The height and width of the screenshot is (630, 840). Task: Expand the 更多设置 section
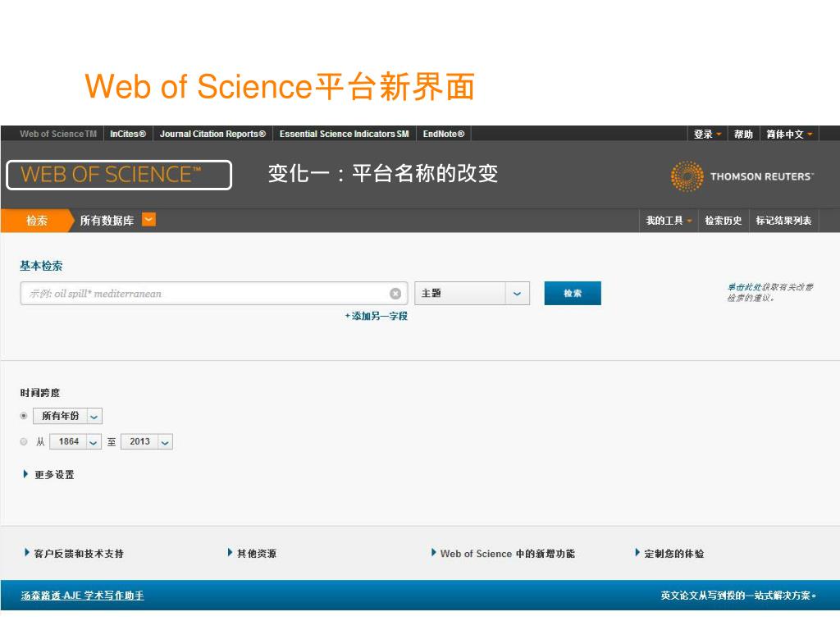48,475
